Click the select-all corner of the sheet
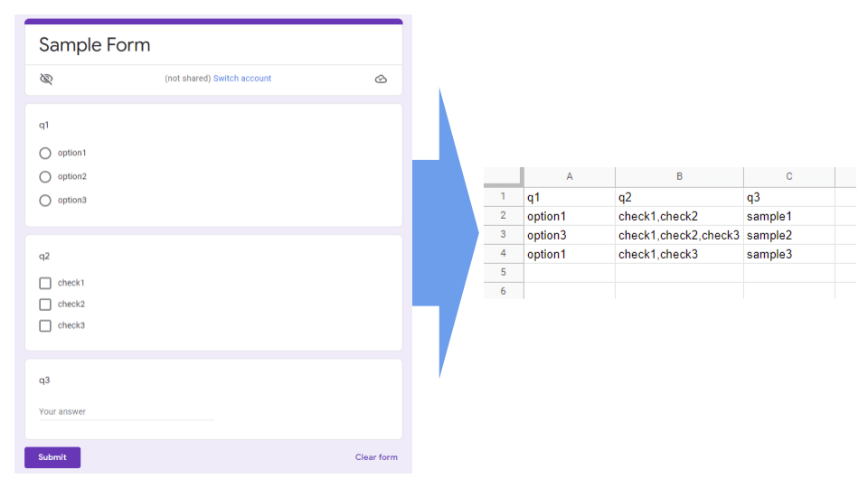 coord(504,177)
